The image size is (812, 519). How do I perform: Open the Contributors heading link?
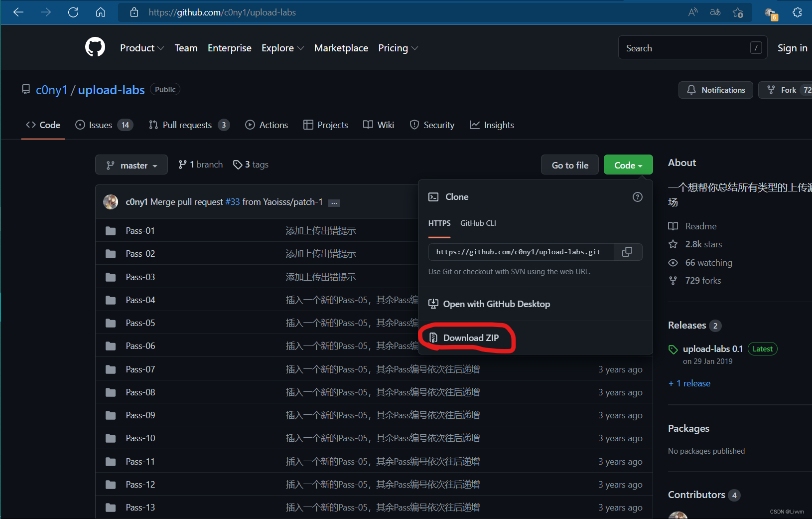click(696, 495)
